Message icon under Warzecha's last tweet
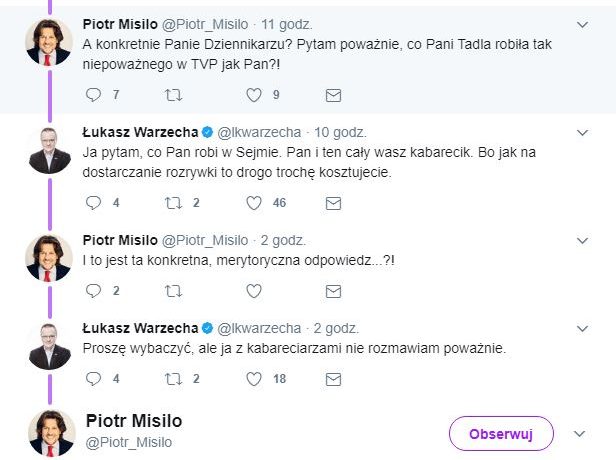 click(334, 379)
